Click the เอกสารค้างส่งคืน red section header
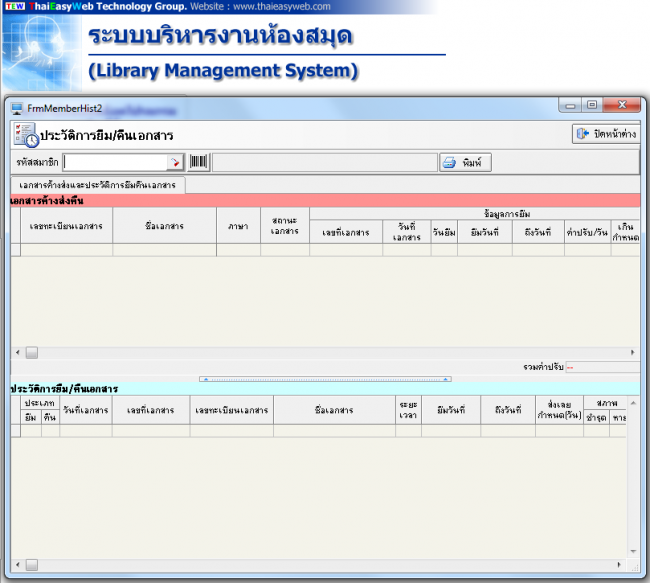The height and width of the screenshot is (583, 650). pyautogui.click(x=325, y=201)
